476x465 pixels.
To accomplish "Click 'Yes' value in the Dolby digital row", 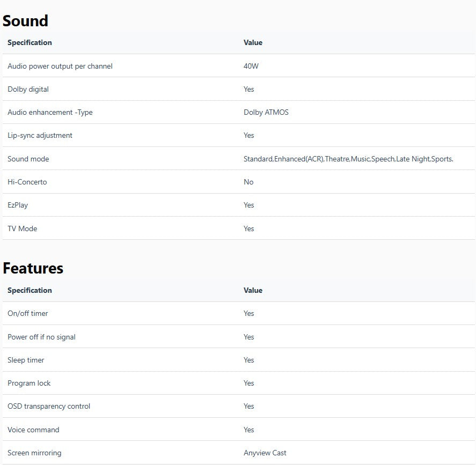I will click(248, 90).
